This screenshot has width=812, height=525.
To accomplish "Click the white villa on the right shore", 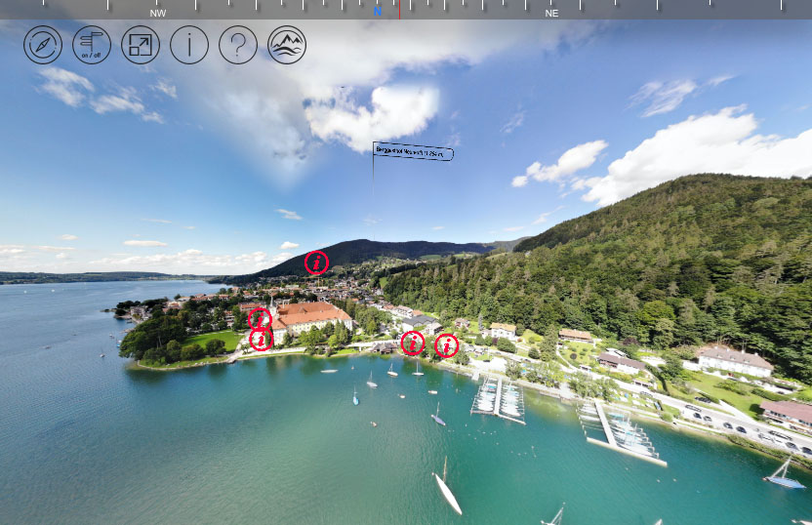I will coord(734,360).
